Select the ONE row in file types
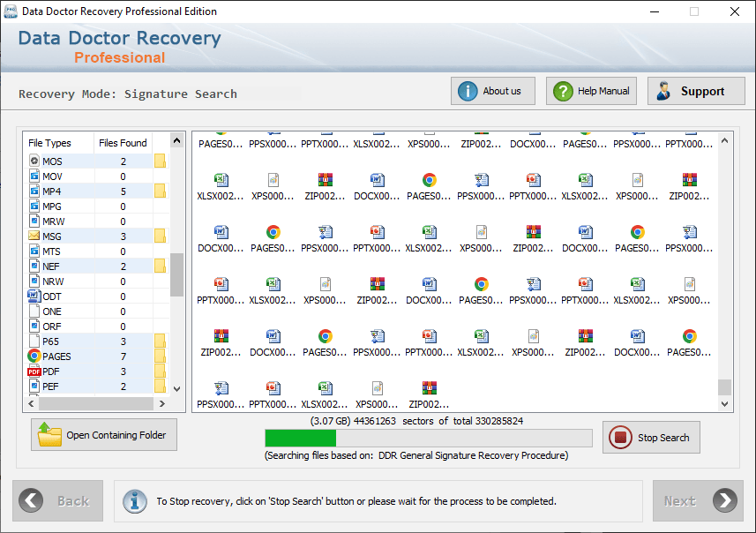The height and width of the screenshot is (533, 756). pyautogui.click(x=96, y=312)
